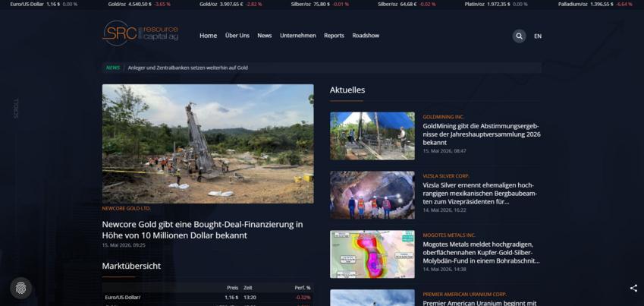Click Silber/oz 64,68 € ticker entry
Screen dimensions: 644x306
(x=407, y=4)
